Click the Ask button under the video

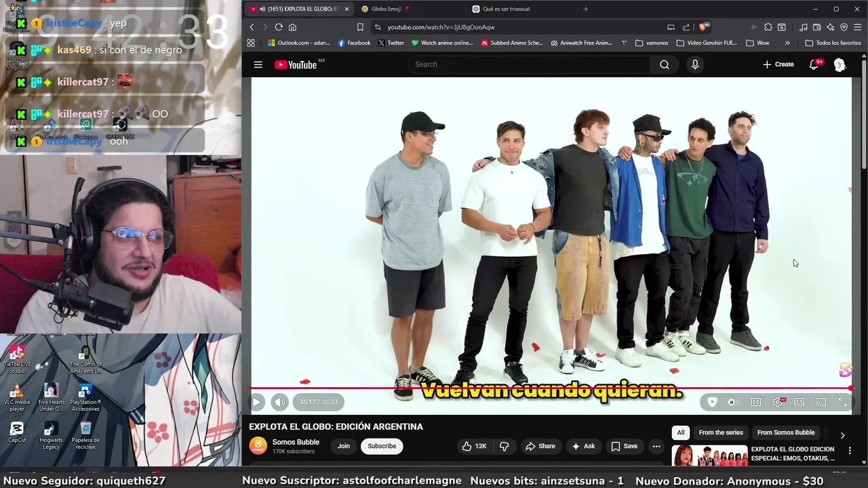click(583, 446)
